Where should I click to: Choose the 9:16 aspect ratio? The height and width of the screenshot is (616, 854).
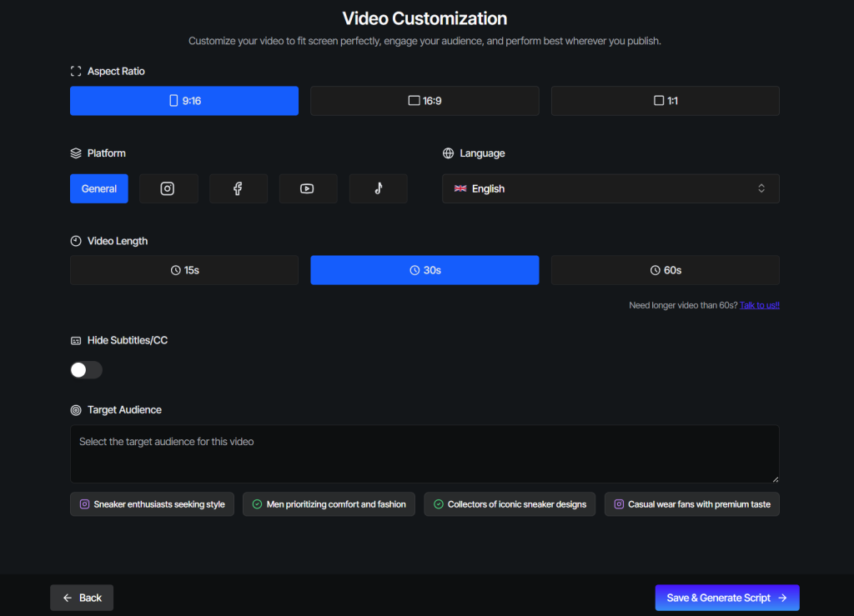184,101
